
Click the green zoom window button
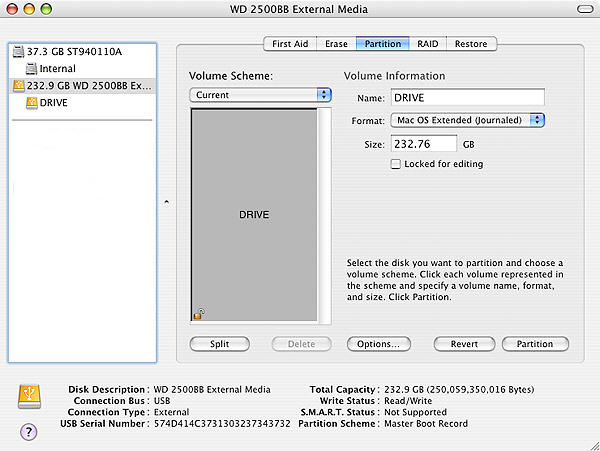click(46, 9)
